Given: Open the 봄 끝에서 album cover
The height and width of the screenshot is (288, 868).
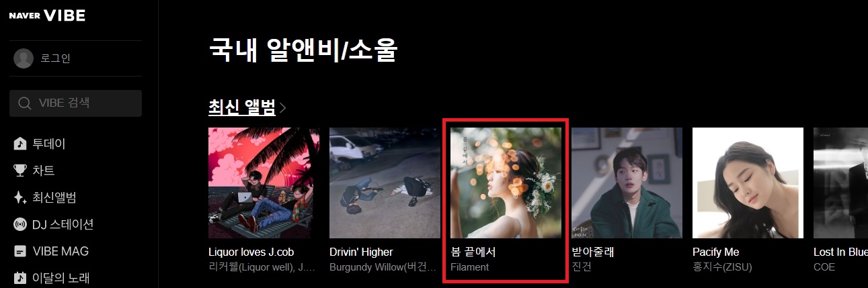Looking at the screenshot, I should pyautogui.click(x=506, y=183).
